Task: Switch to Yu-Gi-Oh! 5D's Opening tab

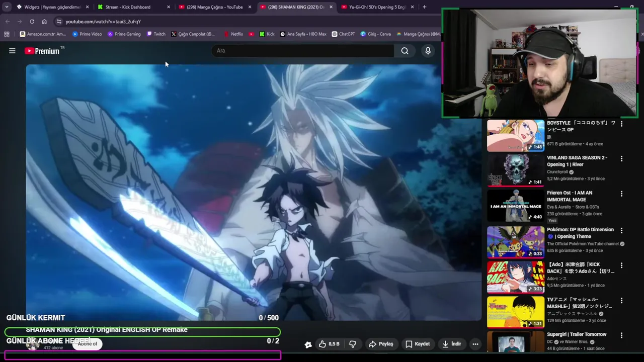Action: pos(377,7)
